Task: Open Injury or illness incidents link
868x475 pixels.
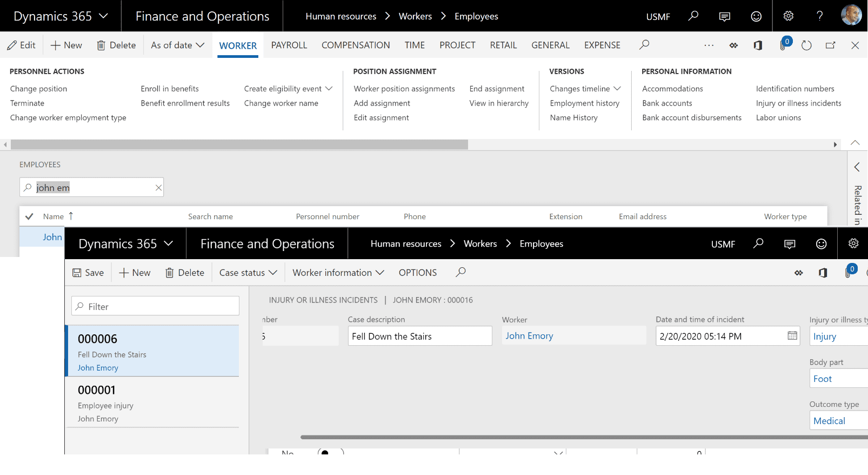Action: click(x=798, y=103)
